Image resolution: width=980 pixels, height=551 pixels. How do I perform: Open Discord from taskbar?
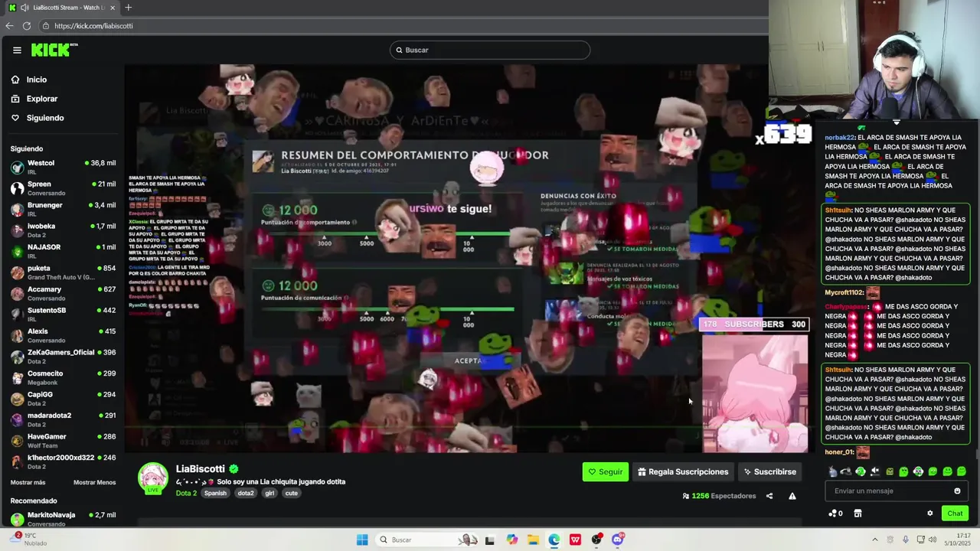point(618,540)
